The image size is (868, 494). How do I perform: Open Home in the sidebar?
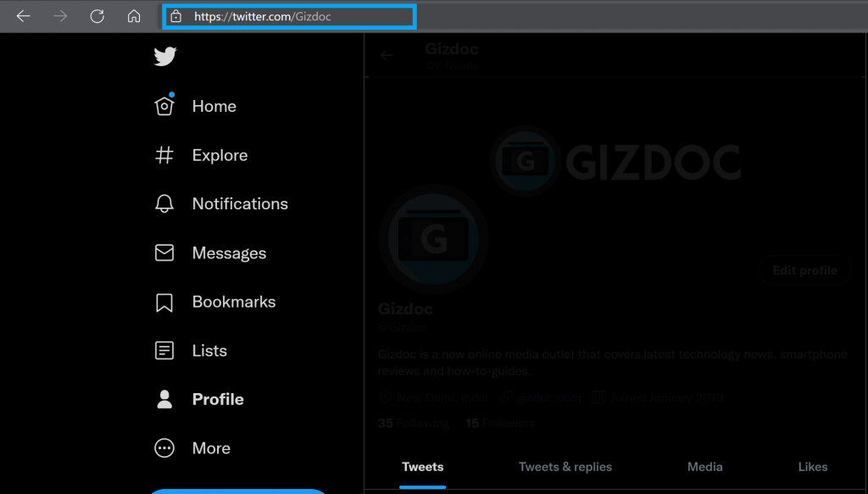pyautogui.click(x=196, y=106)
